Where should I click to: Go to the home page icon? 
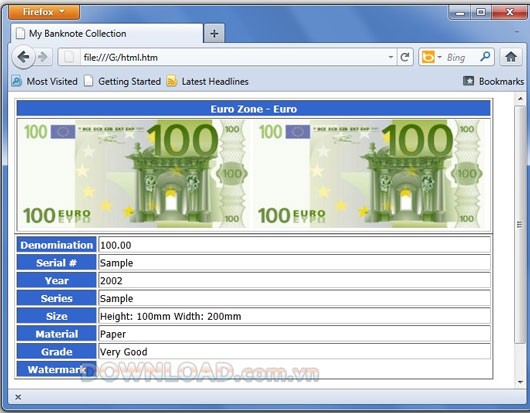pos(511,57)
